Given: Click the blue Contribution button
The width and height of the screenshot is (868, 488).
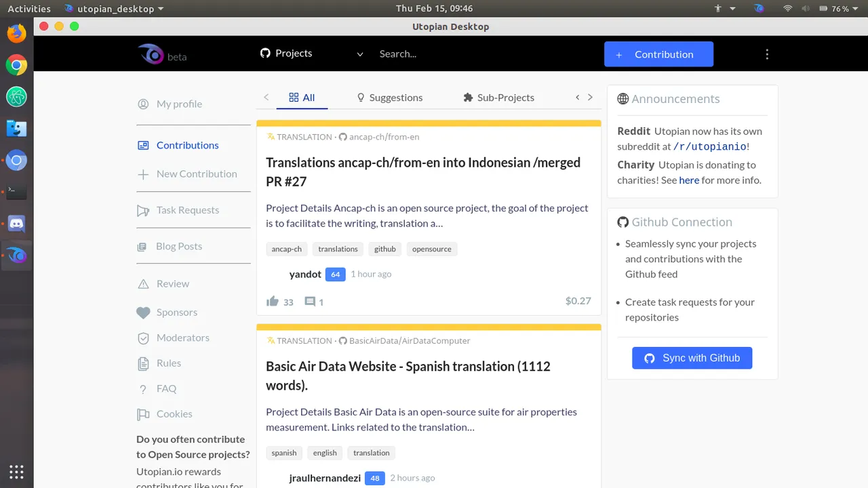Looking at the screenshot, I should point(658,54).
